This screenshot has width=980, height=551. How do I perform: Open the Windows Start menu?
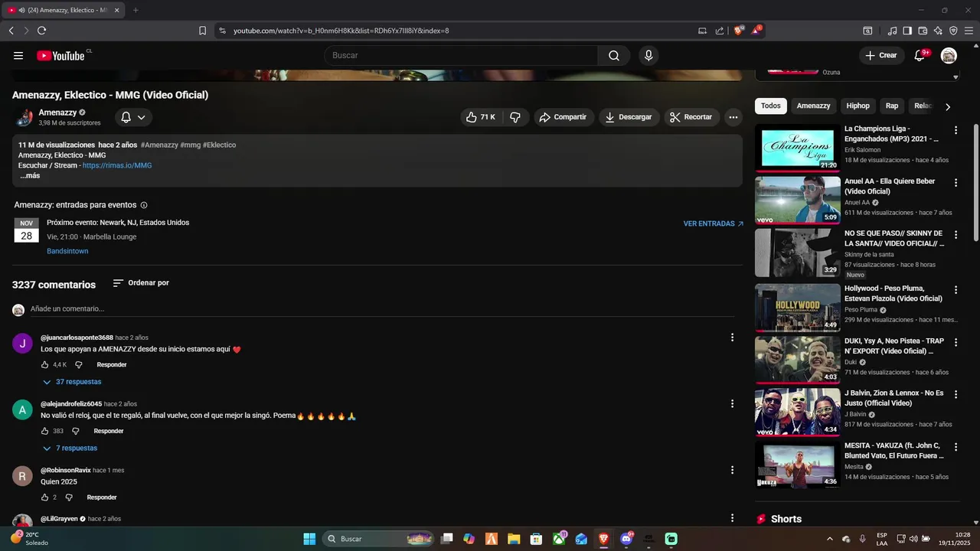click(x=309, y=539)
